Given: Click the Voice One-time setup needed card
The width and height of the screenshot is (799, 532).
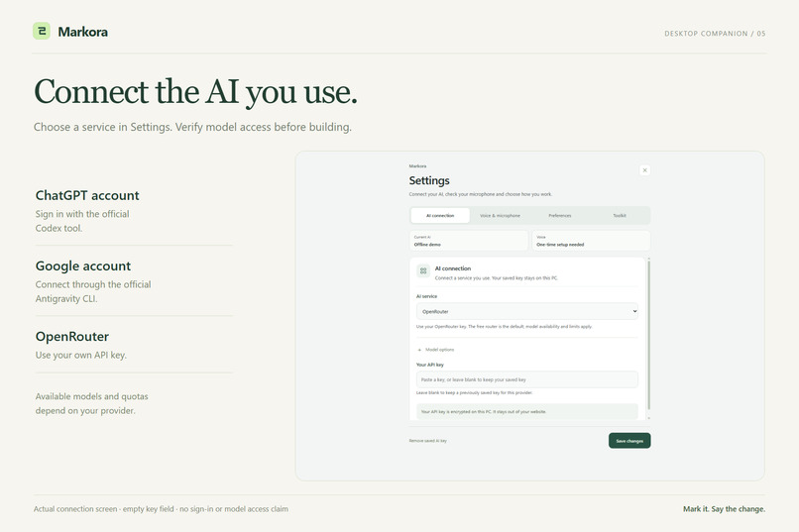Looking at the screenshot, I should coord(591,241).
